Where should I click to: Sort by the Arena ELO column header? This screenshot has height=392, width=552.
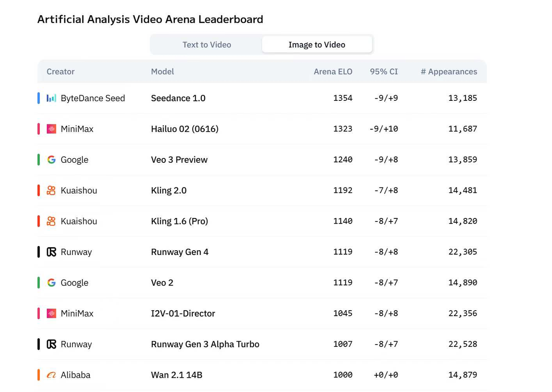click(333, 72)
